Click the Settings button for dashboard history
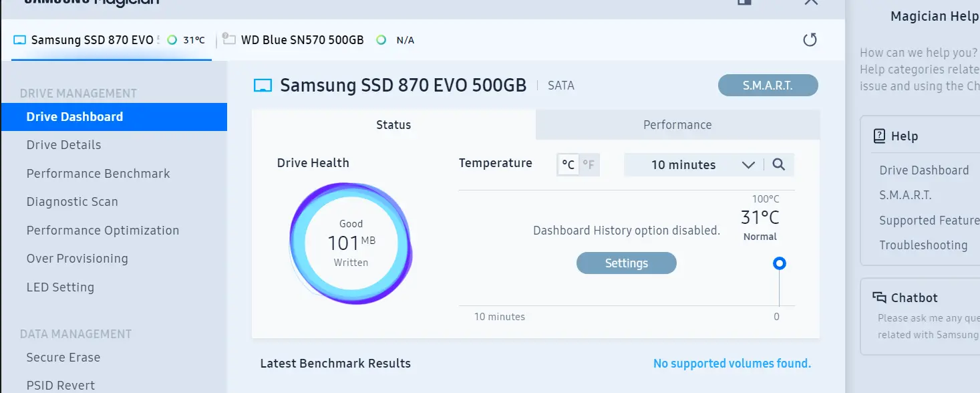Viewport: 980px width, 393px height. click(x=627, y=263)
